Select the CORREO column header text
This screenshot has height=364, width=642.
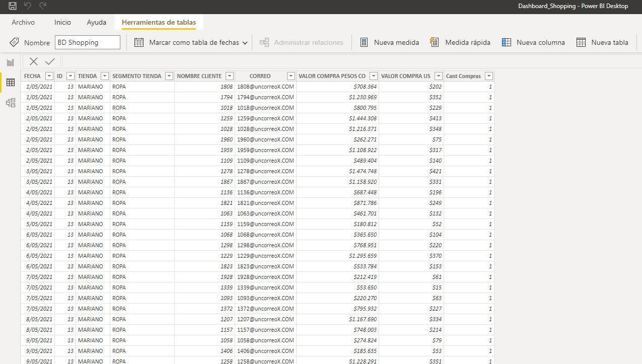pyautogui.click(x=260, y=76)
